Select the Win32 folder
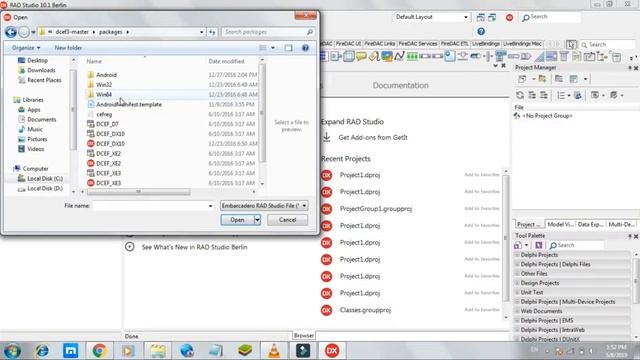 tap(104, 84)
